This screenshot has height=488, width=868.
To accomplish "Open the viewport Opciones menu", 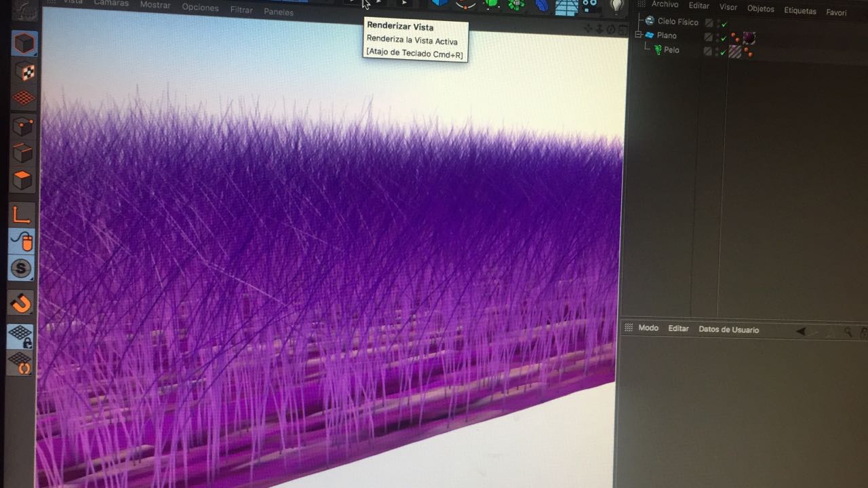I will tap(200, 7).
